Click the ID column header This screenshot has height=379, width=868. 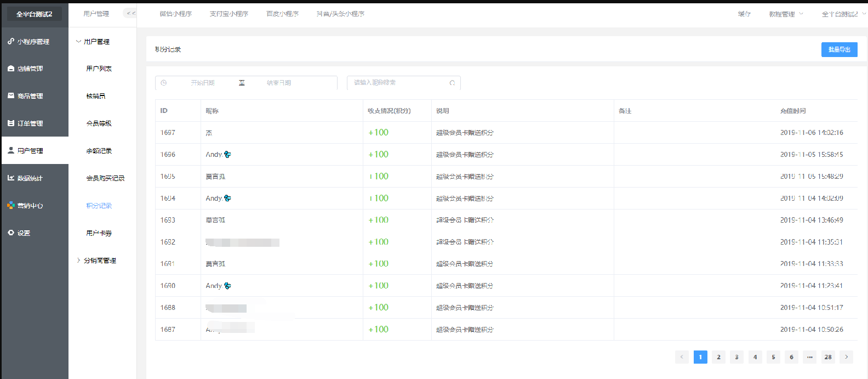[x=164, y=111]
